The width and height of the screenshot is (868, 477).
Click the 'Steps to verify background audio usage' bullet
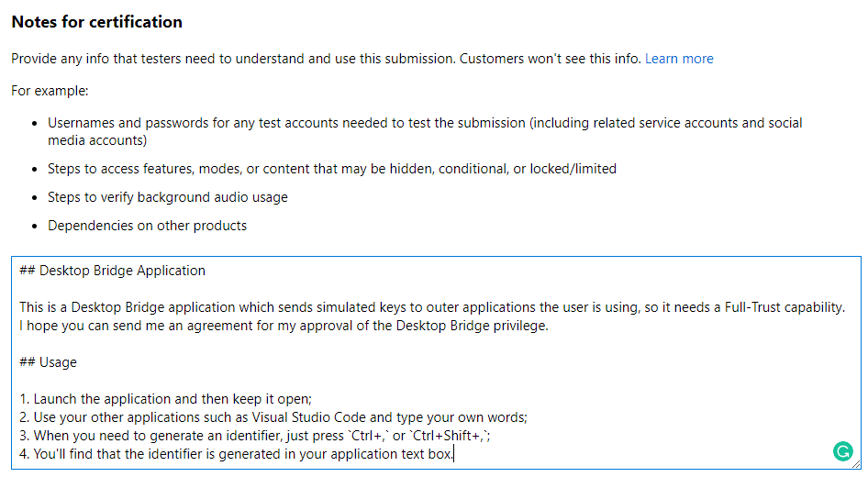tap(168, 197)
